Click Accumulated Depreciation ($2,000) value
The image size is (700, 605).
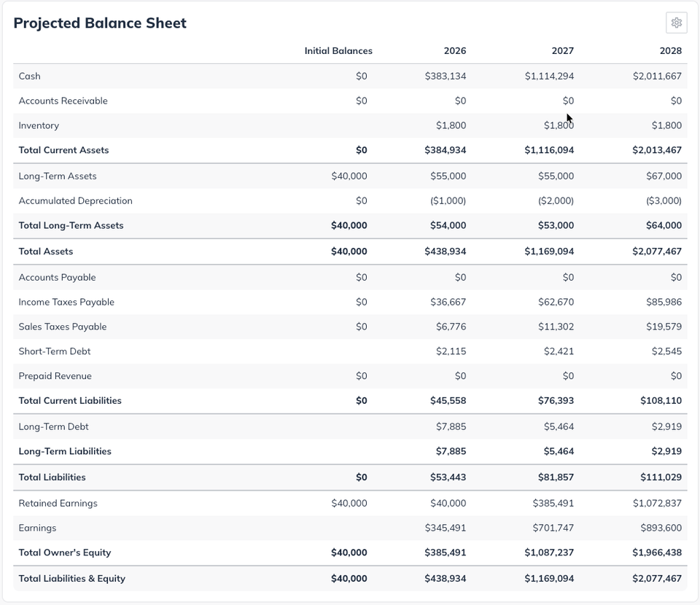point(556,200)
